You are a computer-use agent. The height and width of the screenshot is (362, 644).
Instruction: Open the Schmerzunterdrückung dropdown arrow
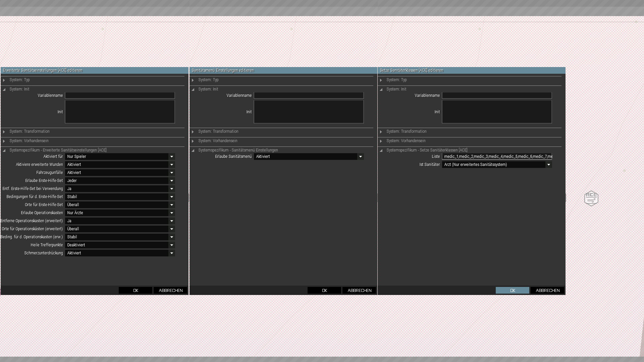pos(172,253)
